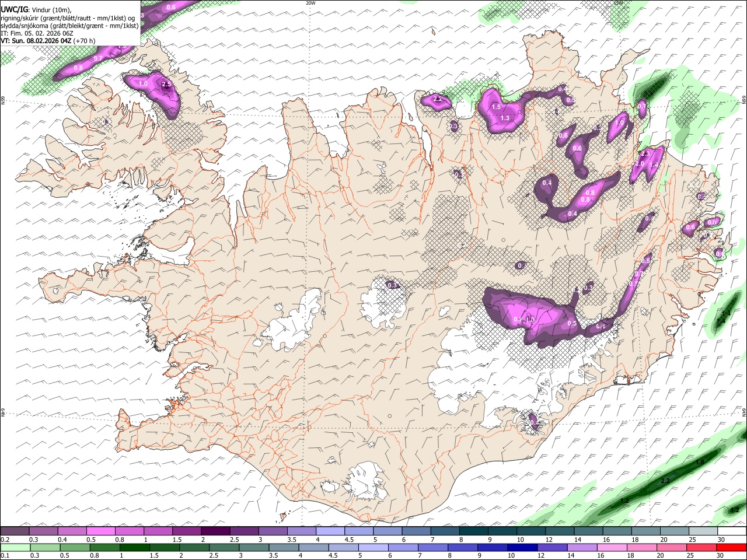Pick the light pink rain swatch starting at 16

point(612,548)
